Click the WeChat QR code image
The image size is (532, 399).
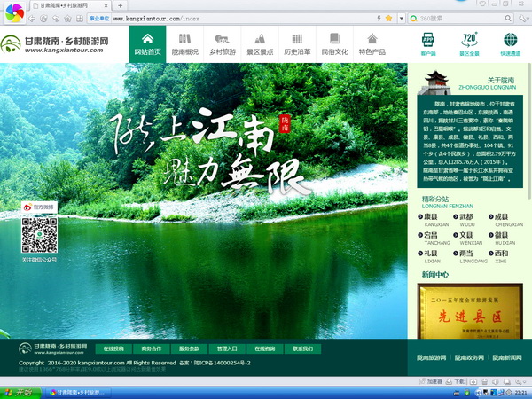click(x=39, y=235)
